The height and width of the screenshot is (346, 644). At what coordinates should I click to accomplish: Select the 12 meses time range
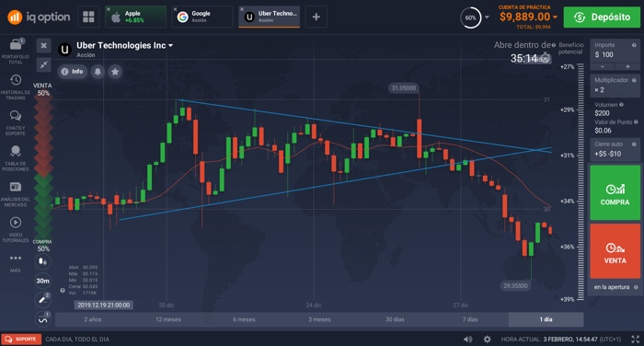click(x=168, y=319)
